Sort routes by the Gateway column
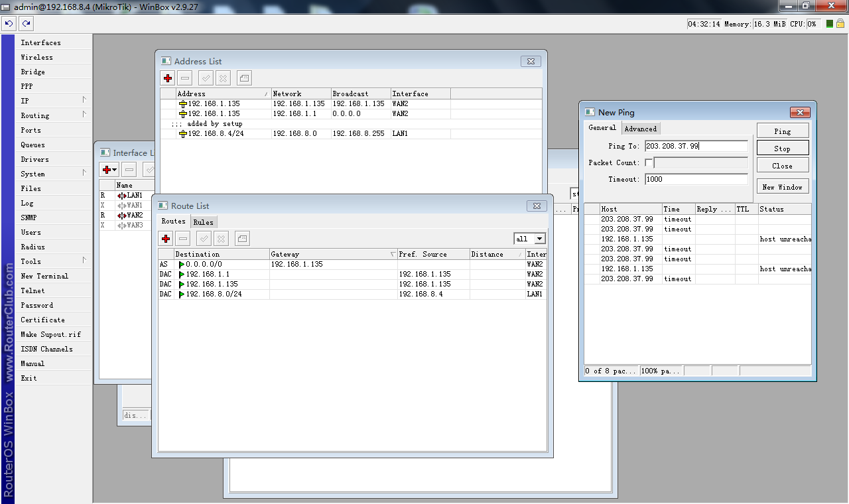 [333, 254]
